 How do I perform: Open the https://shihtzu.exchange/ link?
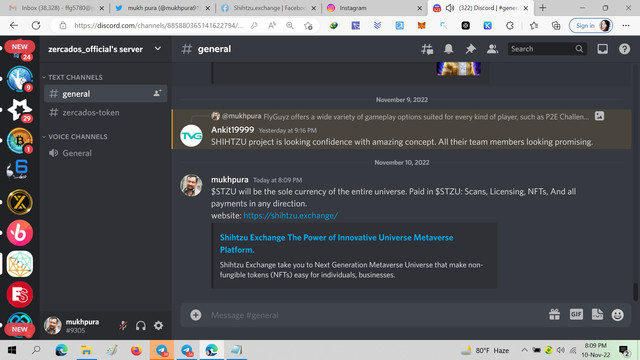point(291,216)
